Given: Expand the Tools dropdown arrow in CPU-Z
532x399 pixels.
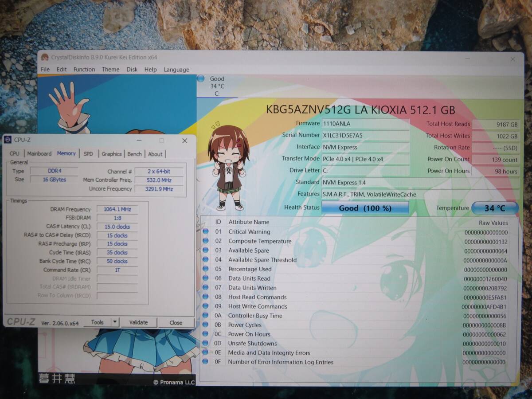Looking at the screenshot, I should pos(115,322).
